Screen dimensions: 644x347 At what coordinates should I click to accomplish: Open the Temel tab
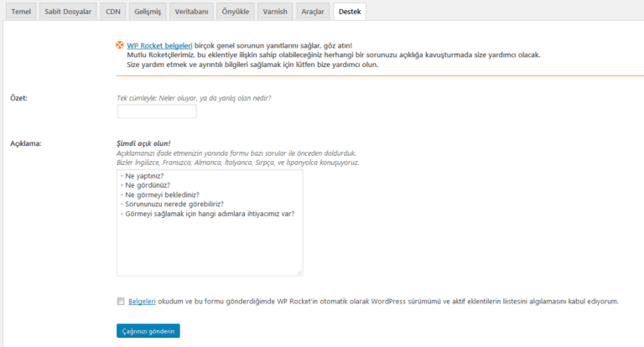[21, 12]
